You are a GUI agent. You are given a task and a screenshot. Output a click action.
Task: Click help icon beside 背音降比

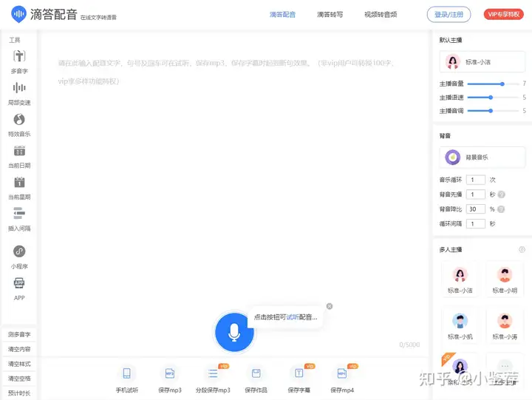501,209
